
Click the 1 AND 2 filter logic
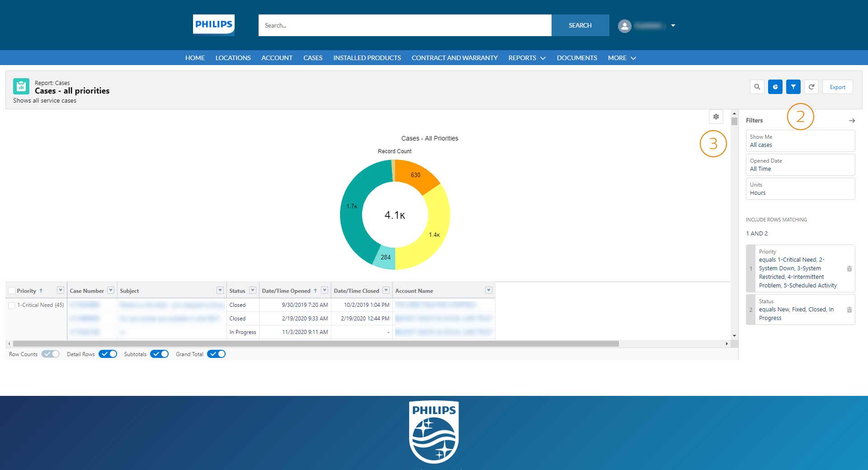[x=757, y=234]
